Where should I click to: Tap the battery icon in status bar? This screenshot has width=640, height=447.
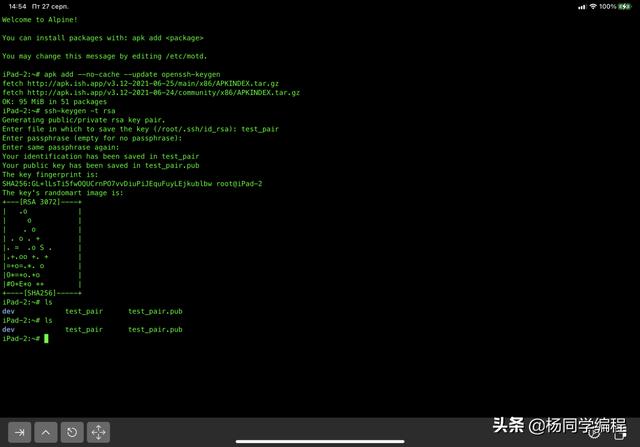[x=626, y=7]
